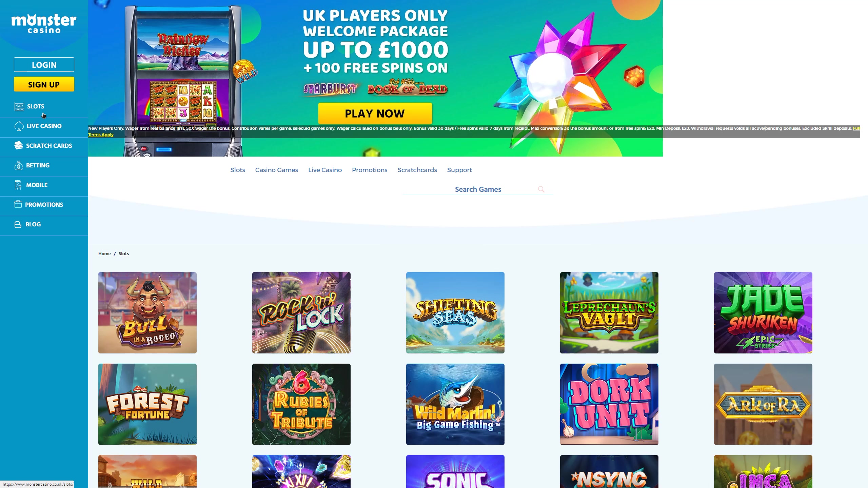This screenshot has height=488, width=868.
Task: Click the search magnifier icon
Action: [541, 189]
